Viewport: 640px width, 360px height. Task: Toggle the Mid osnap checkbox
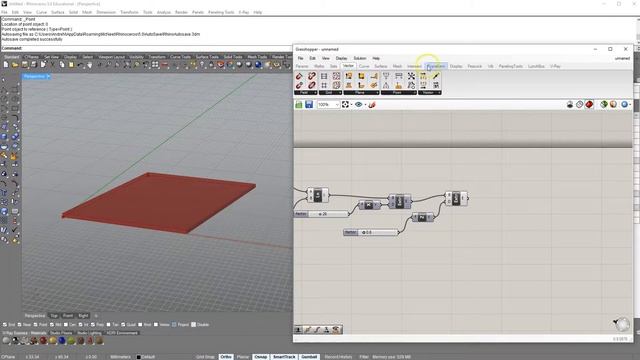pos(52,324)
